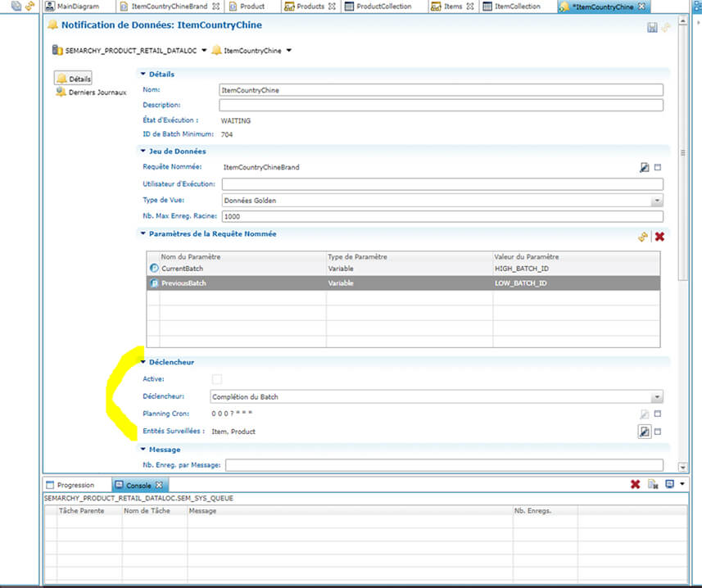Switch to the Progression tab

[75, 485]
